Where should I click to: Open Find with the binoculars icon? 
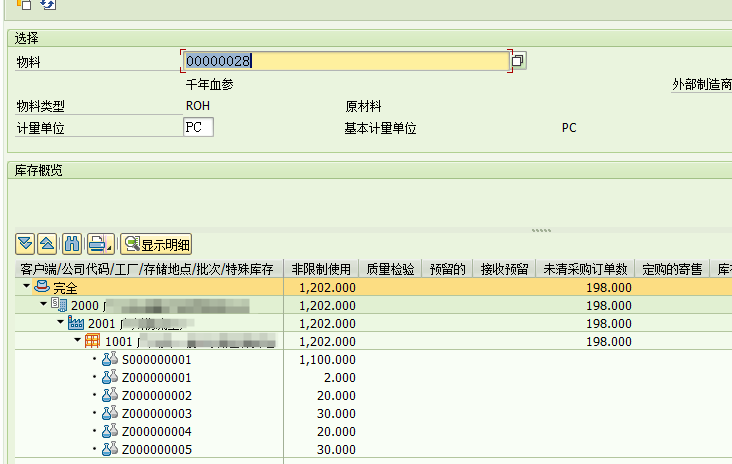coord(72,244)
